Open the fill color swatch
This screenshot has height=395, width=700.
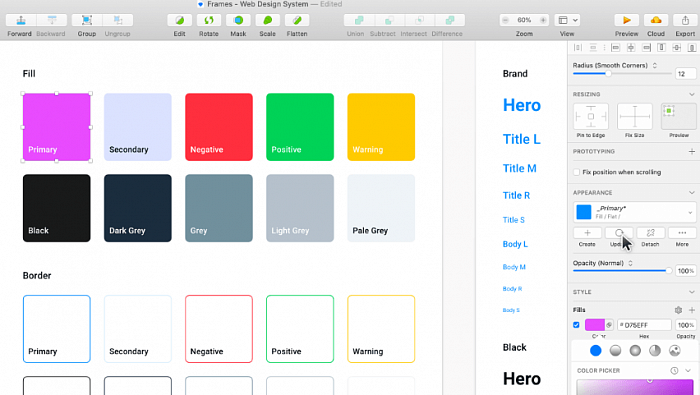(595, 325)
